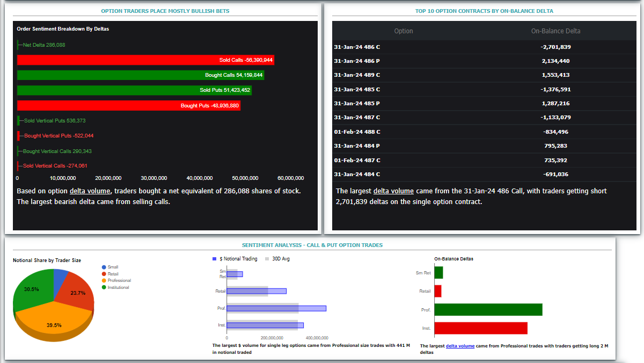Select the 31-Jan-24 484 P row

pos(484,146)
